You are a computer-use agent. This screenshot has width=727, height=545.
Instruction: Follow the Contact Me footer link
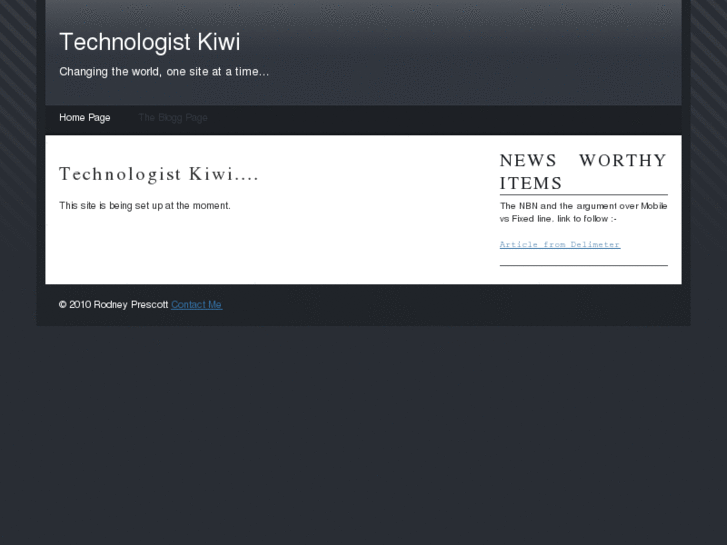pyautogui.click(x=196, y=305)
